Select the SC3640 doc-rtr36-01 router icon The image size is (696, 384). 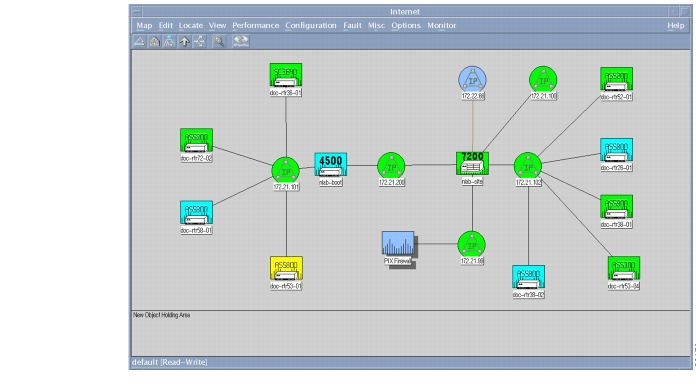pyautogui.click(x=286, y=75)
